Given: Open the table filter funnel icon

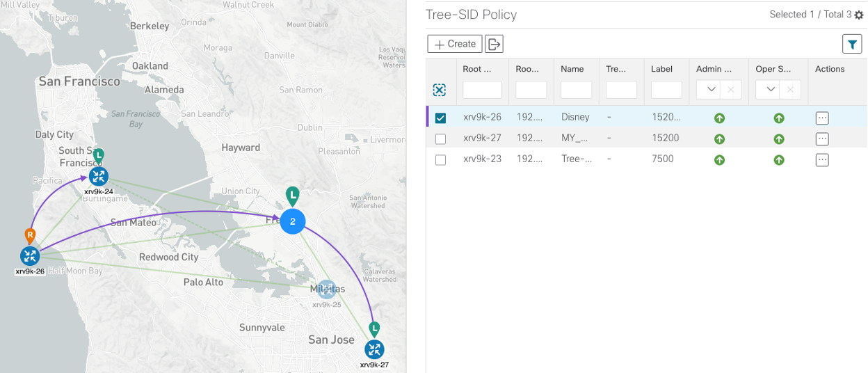Looking at the screenshot, I should tap(852, 44).
